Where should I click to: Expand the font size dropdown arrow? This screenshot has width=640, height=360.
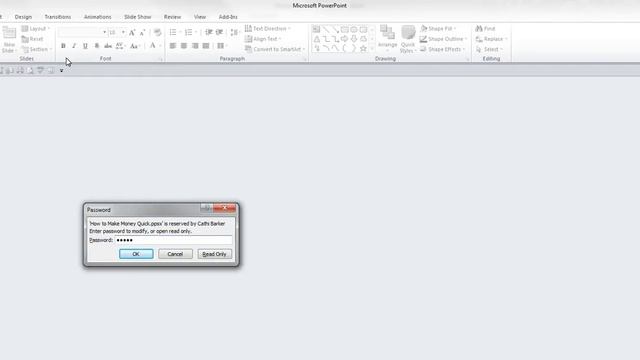tap(123, 32)
